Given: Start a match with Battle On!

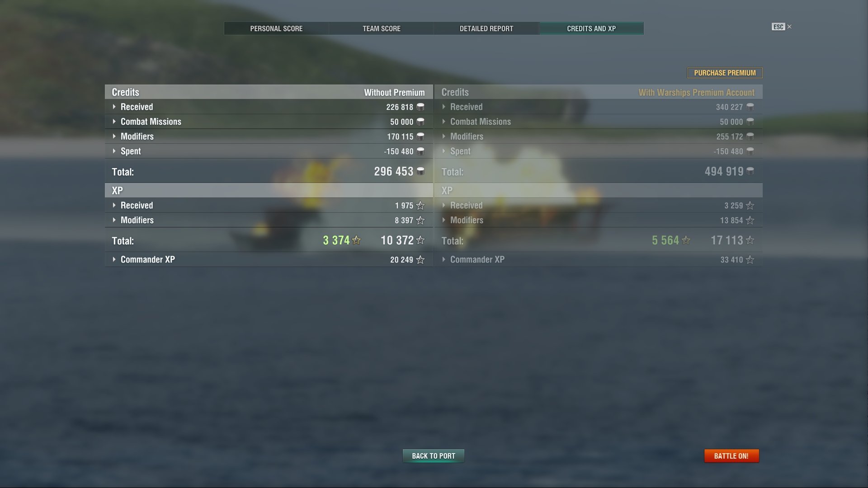Looking at the screenshot, I should pos(731,456).
